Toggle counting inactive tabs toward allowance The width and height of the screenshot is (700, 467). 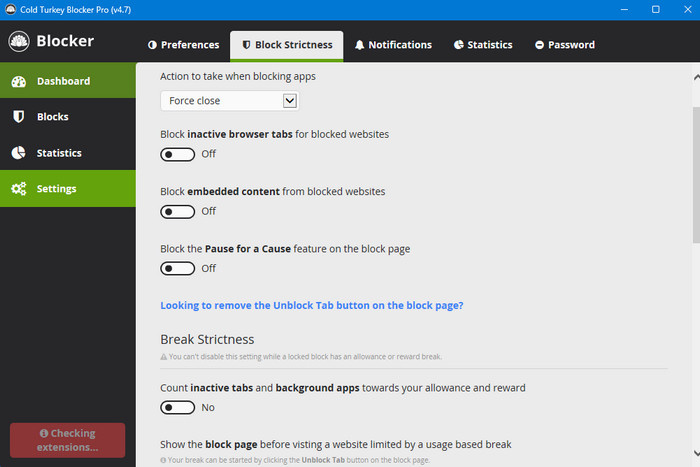click(178, 407)
